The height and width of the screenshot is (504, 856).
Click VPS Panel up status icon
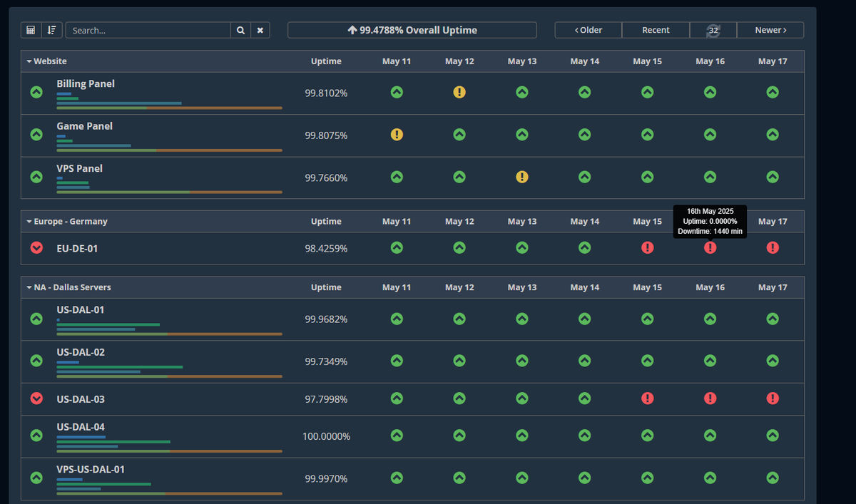(x=36, y=177)
